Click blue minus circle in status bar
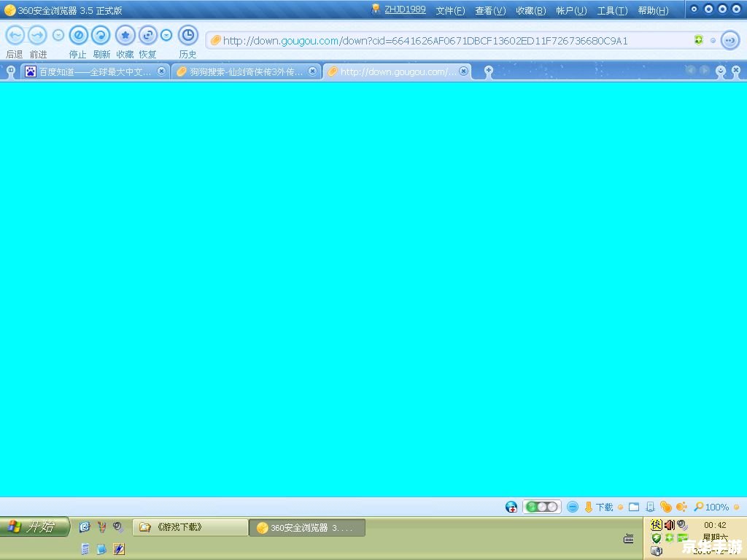This screenshot has height=560, width=747. coord(573,507)
